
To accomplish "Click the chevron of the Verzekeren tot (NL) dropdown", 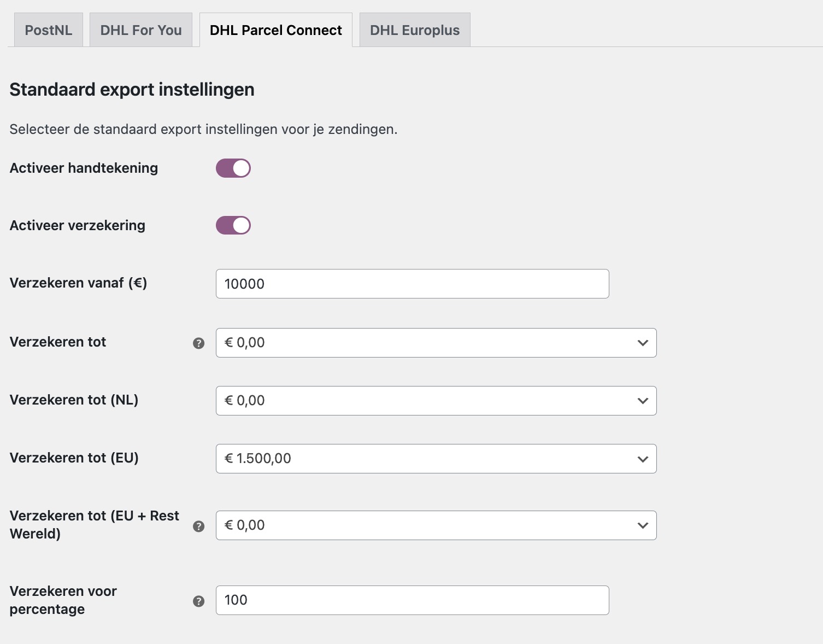I will pyautogui.click(x=643, y=401).
